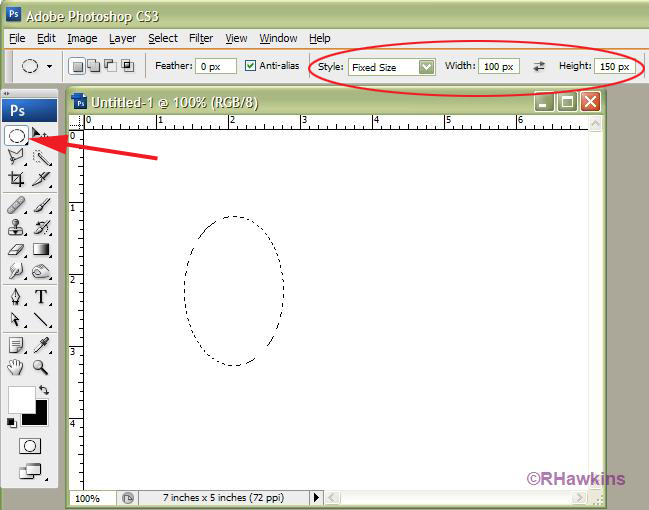Choose the Pen tool
This screenshot has width=649, height=510.
pyautogui.click(x=17, y=296)
